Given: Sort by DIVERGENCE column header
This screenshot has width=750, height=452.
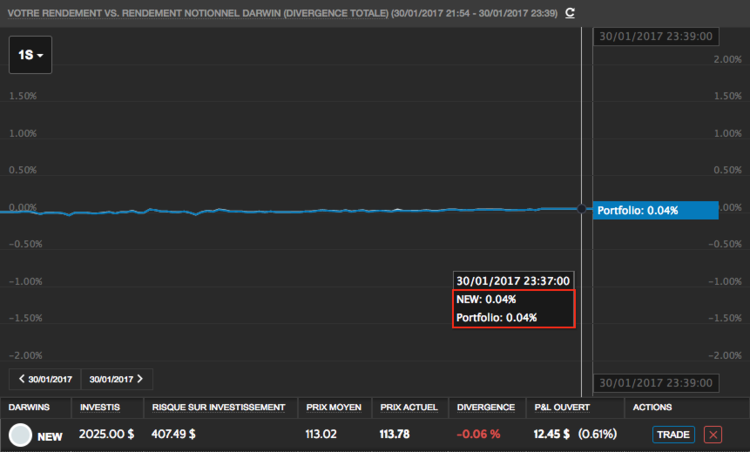Looking at the screenshot, I should click(486, 407).
